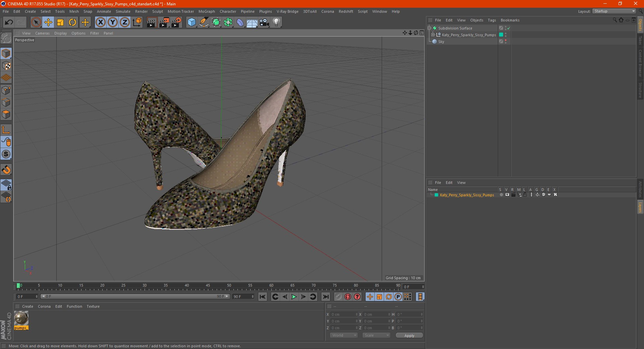Add a Camera object
The width and height of the screenshot is (644, 349).
tap(264, 22)
